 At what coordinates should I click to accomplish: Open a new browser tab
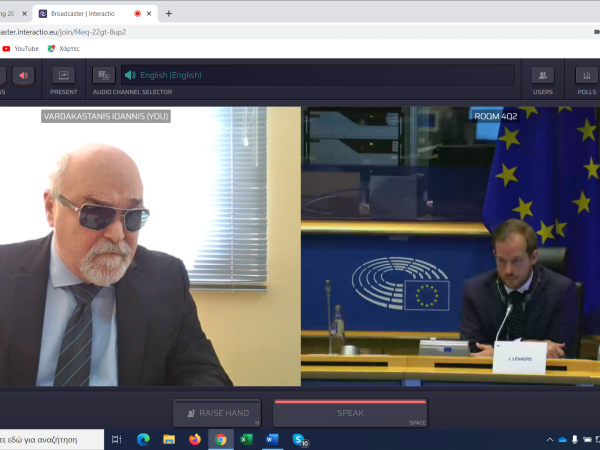tap(169, 14)
